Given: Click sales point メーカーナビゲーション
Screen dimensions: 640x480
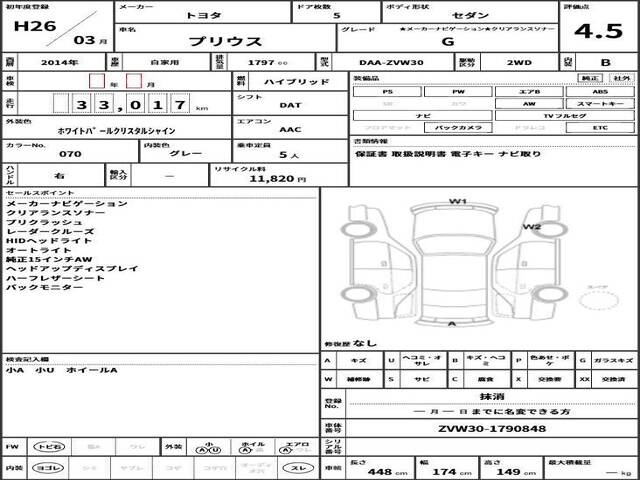Looking at the screenshot, I should click(x=67, y=203).
